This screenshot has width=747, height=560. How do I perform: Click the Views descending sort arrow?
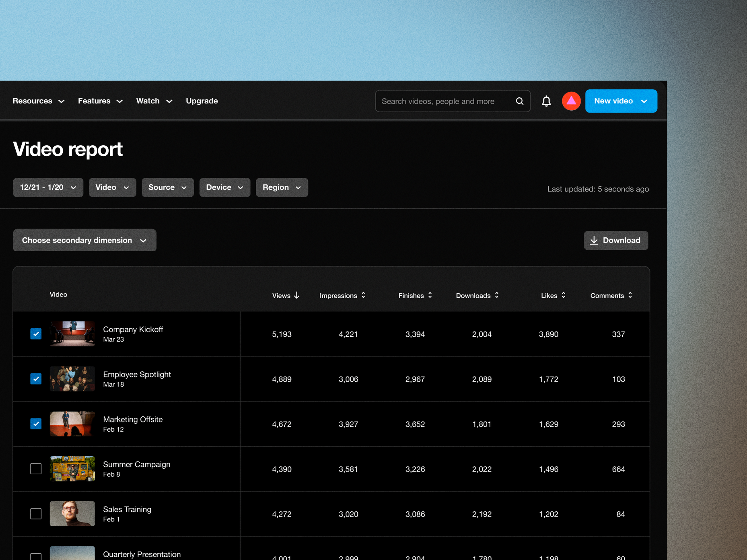297,295
